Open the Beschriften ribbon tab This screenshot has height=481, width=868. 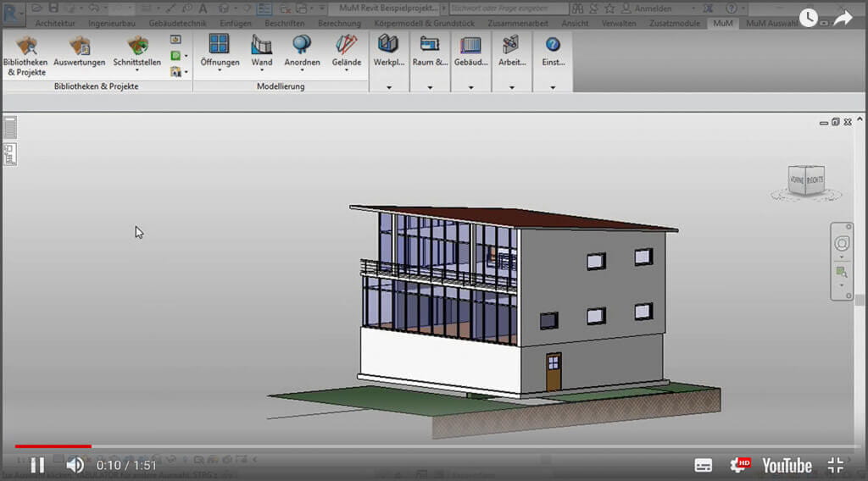tap(284, 24)
